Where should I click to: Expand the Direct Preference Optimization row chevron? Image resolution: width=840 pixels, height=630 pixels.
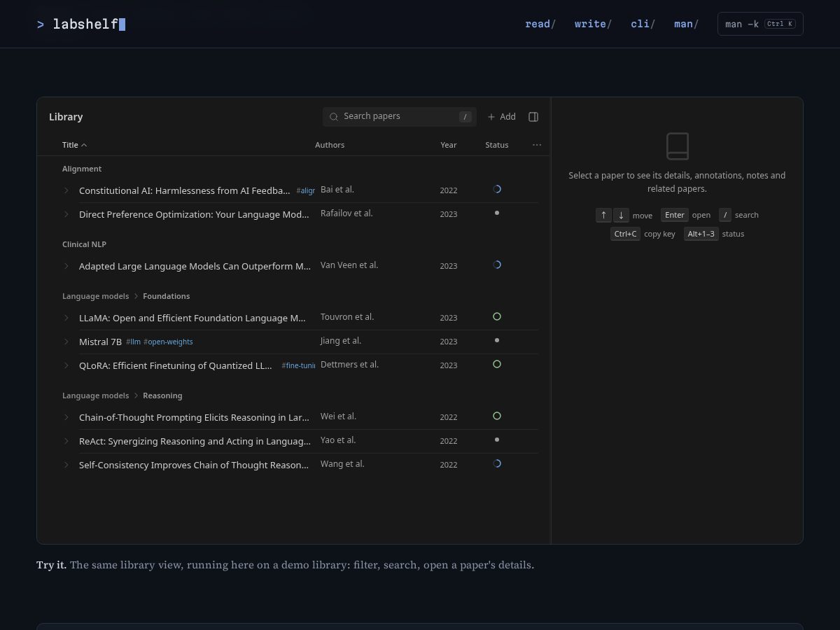(66, 214)
